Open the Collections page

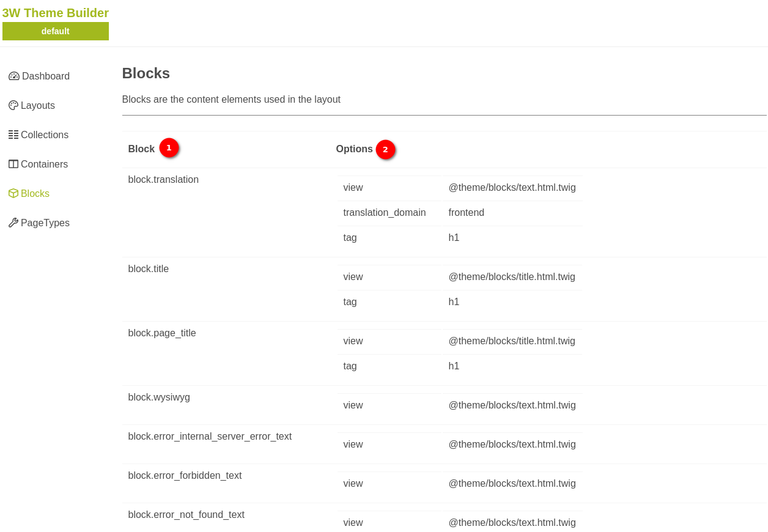point(45,135)
